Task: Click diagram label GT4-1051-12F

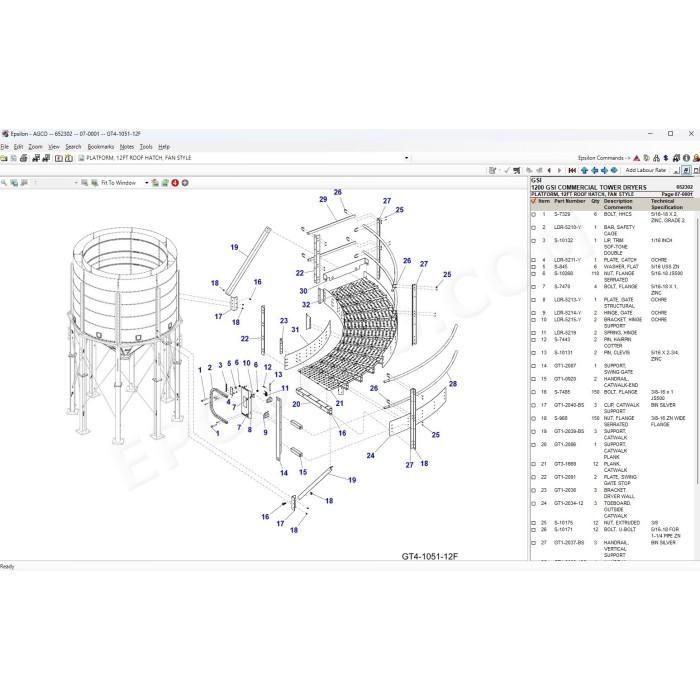Action: [429, 556]
